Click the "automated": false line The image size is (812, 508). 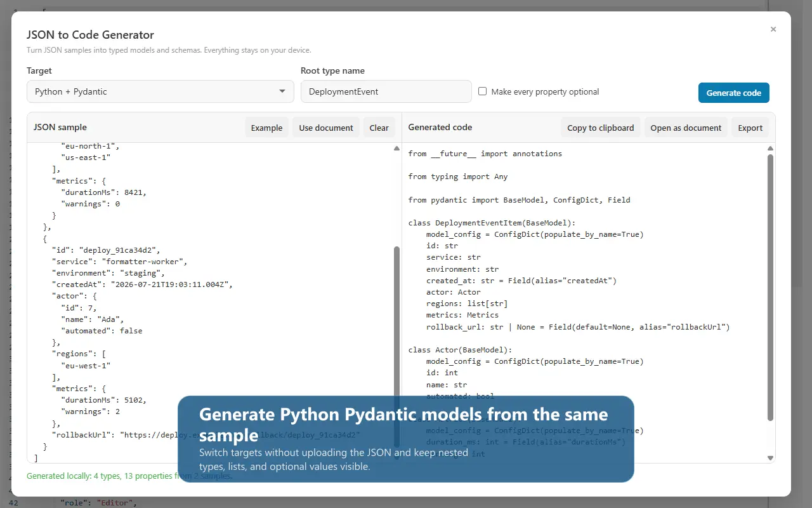101,331
